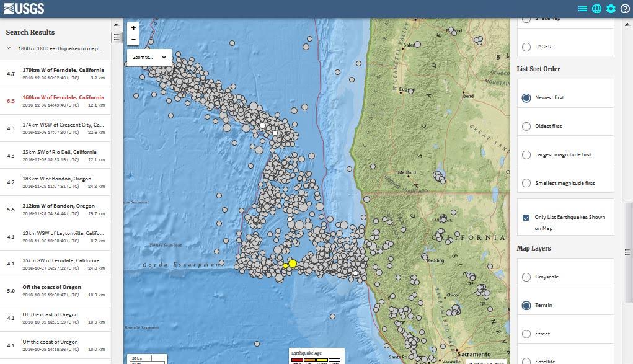This screenshot has width=633, height=364.
Task: Select the 5.0 'Off the coast of Oregon' entry
Action: click(55, 291)
